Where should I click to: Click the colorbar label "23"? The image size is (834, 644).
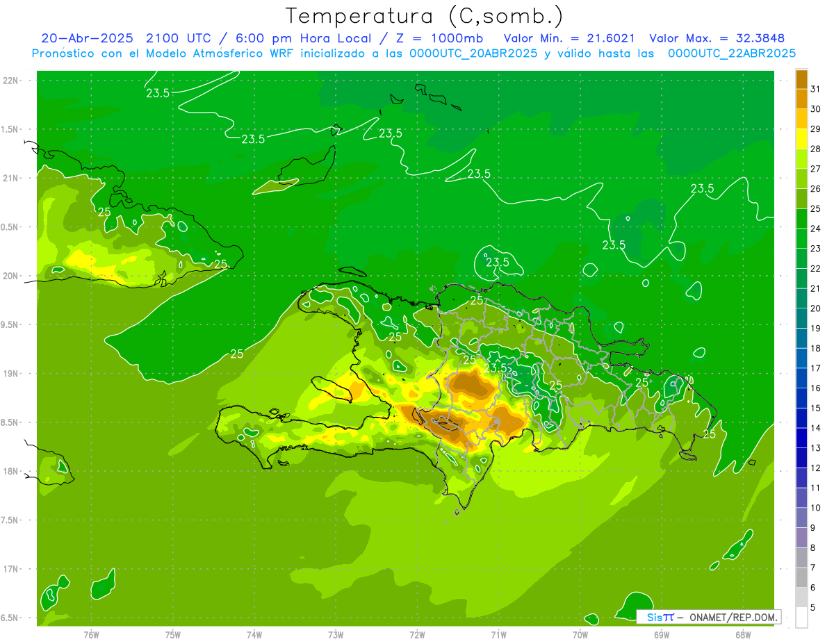(816, 248)
